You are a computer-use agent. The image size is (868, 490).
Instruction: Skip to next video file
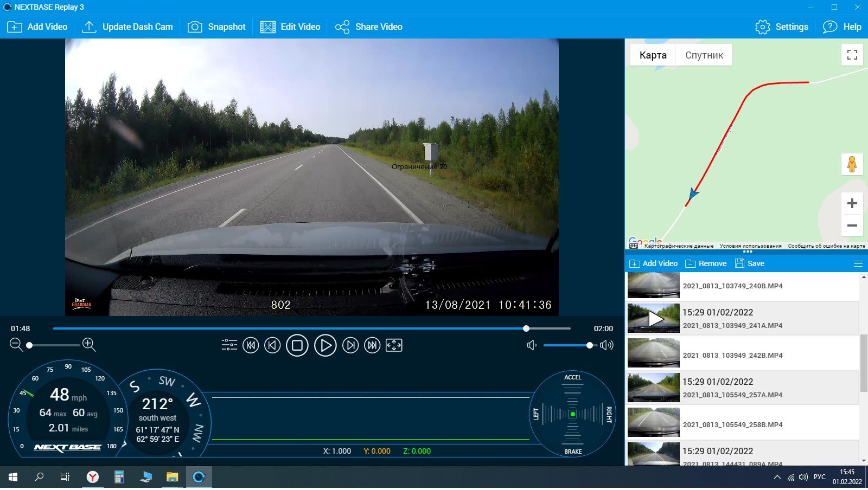coord(372,345)
